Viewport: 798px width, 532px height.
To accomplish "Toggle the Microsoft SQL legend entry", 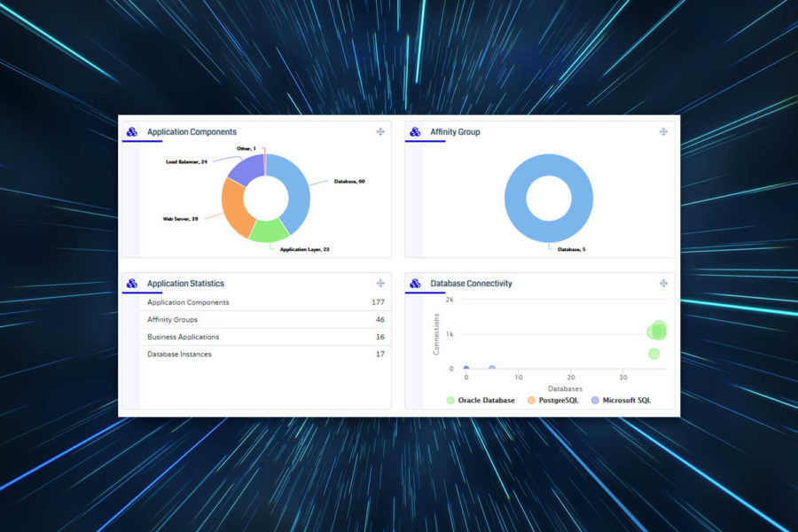I will point(621,400).
